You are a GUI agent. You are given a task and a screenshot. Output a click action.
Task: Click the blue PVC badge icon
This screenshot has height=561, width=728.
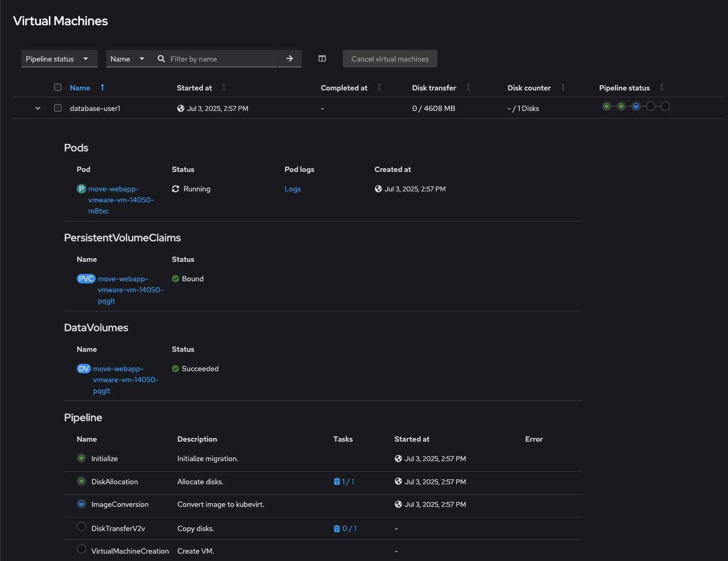point(86,279)
